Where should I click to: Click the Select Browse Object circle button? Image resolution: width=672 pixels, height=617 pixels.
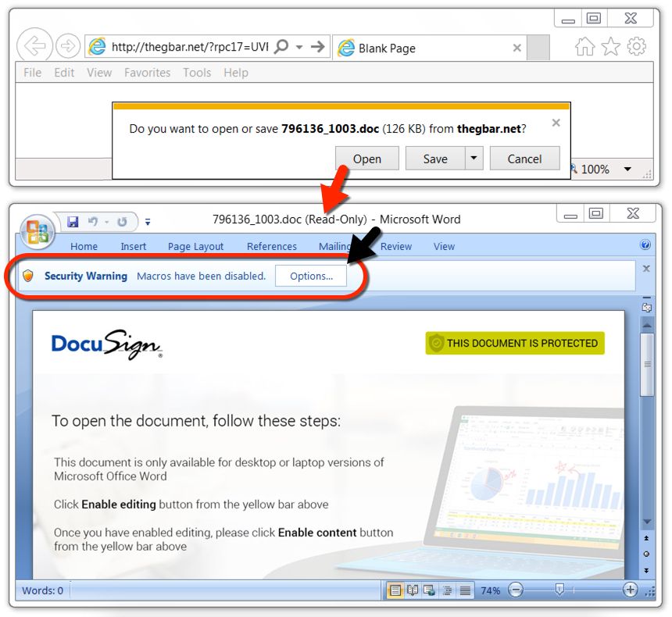(x=647, y=554)
